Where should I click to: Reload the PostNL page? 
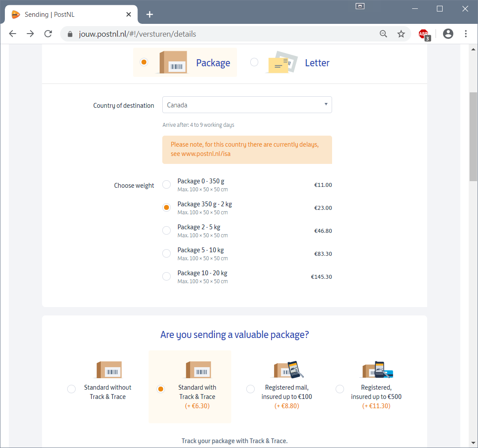(48, 34)
